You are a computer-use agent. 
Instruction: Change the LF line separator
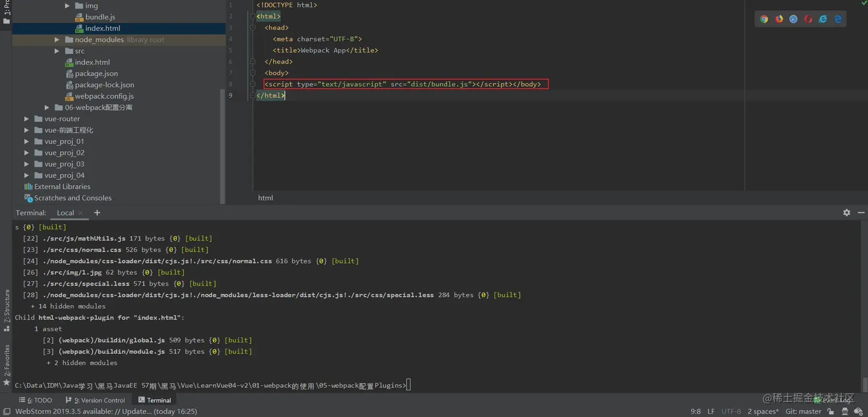(711, 411)
